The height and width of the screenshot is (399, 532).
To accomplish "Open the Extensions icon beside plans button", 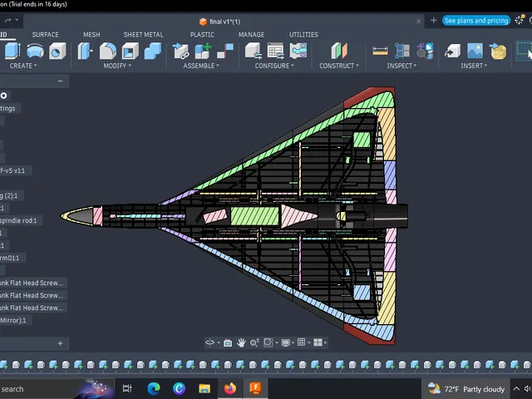I will pyautogui.click(x=519, y=20).
